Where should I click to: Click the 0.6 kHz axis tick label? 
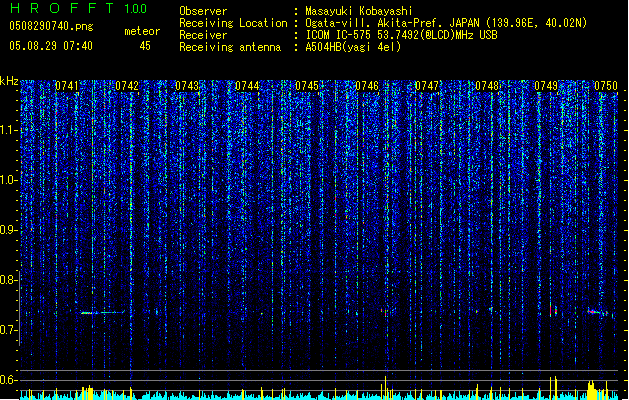[x=9, y=380]
